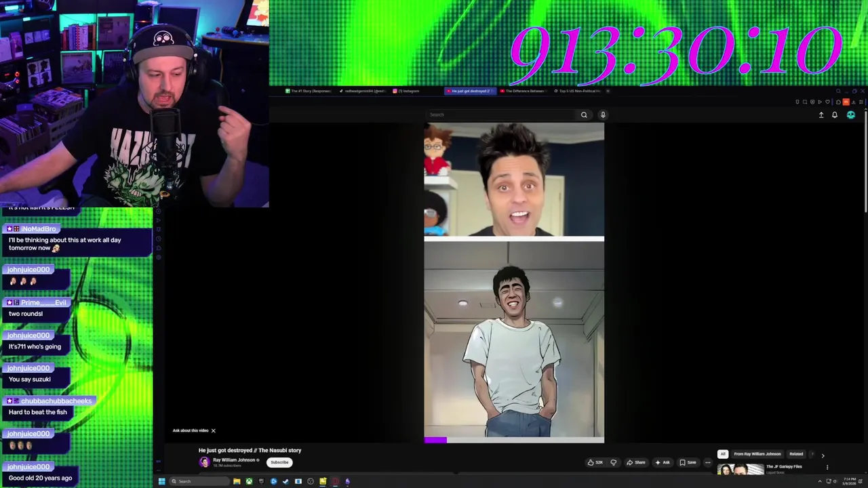Open the Xbox app on taskbar
Viewport: 868px width, 488px height.
(x=249, y=481)
